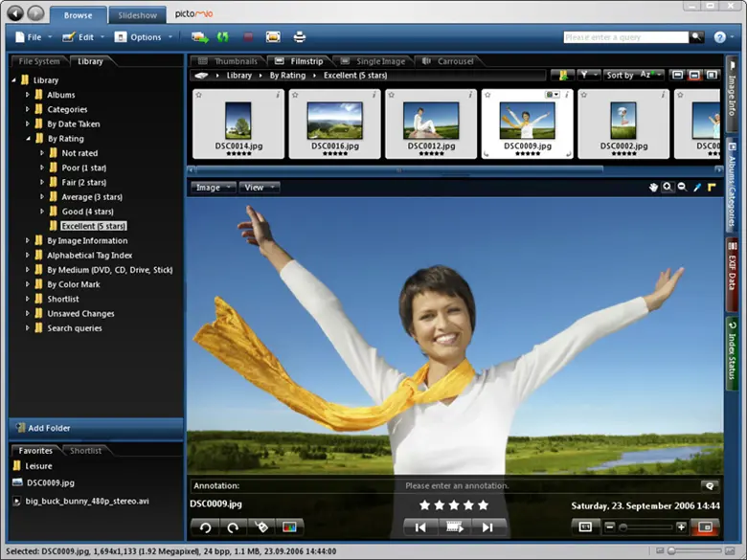This screenshot has height=560, width=747.
Task: Switch to the Carrousel view tab
Action: click(448, 61)
